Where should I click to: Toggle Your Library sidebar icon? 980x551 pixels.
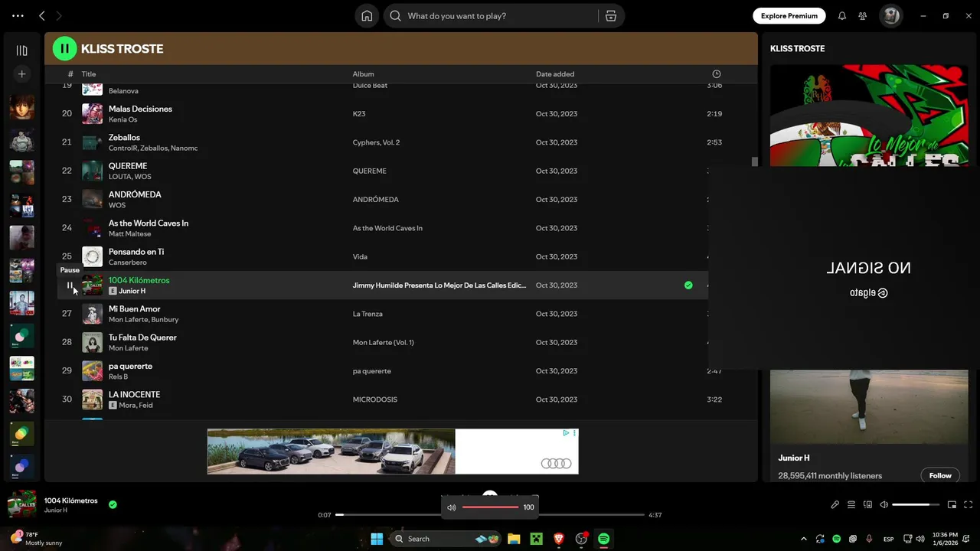click(x=21, y=51)
